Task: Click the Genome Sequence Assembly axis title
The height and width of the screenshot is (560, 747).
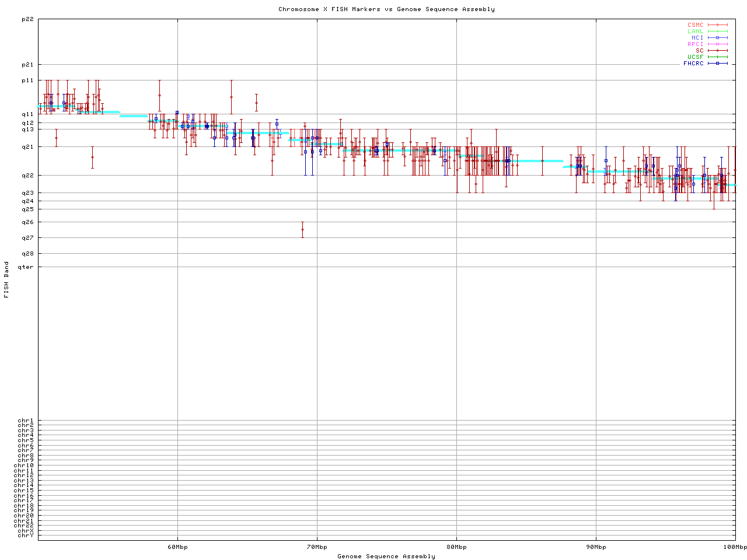Action: (386, 556)
